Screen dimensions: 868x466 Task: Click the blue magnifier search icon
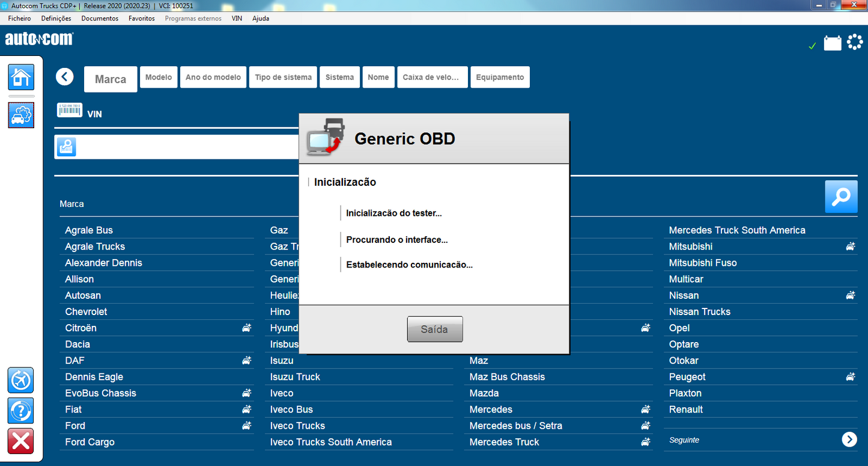point(841,197)
